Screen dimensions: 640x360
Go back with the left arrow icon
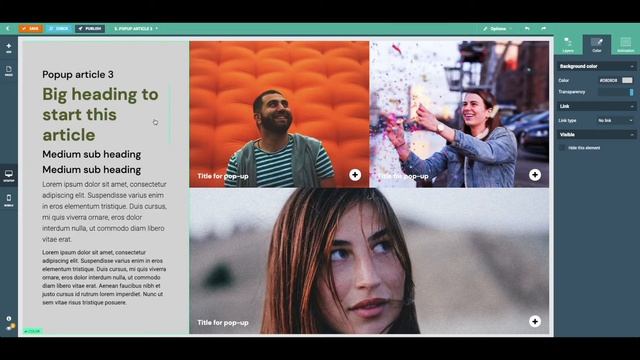pos(8,29)
